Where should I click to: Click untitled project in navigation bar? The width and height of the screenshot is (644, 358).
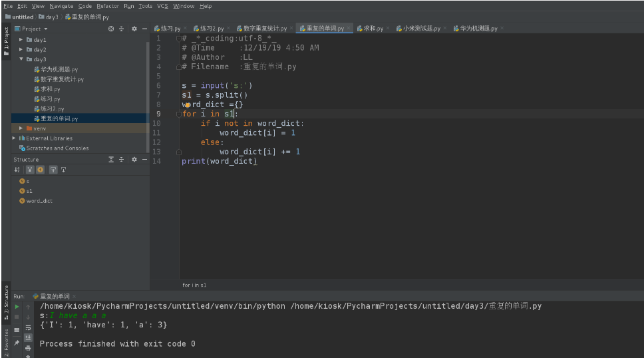(x=19, y=17)
